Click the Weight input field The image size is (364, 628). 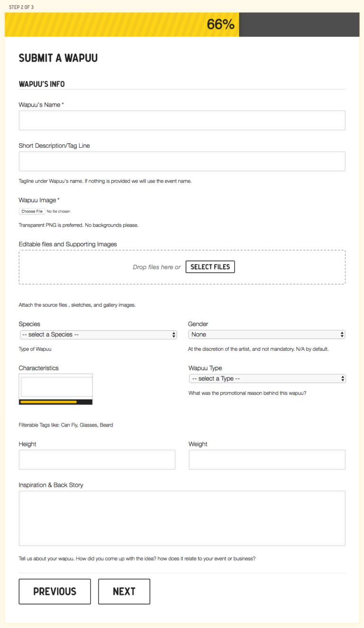(267, 460)
